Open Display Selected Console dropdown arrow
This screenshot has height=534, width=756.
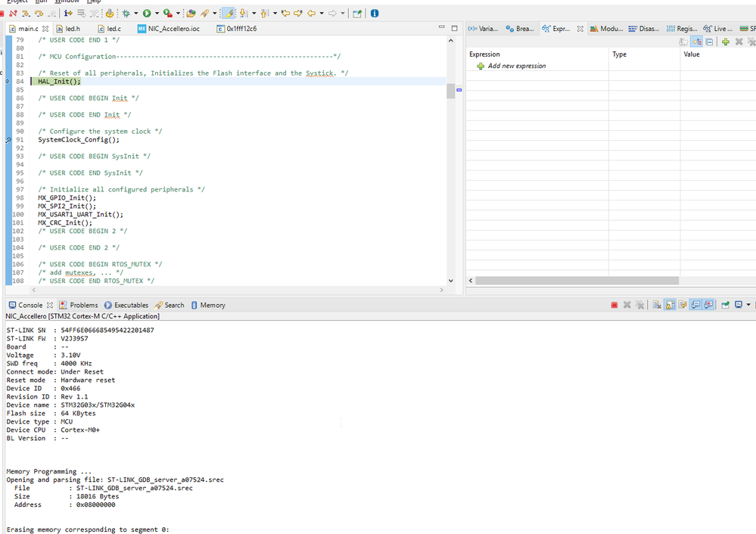click(x=748, y=305)
